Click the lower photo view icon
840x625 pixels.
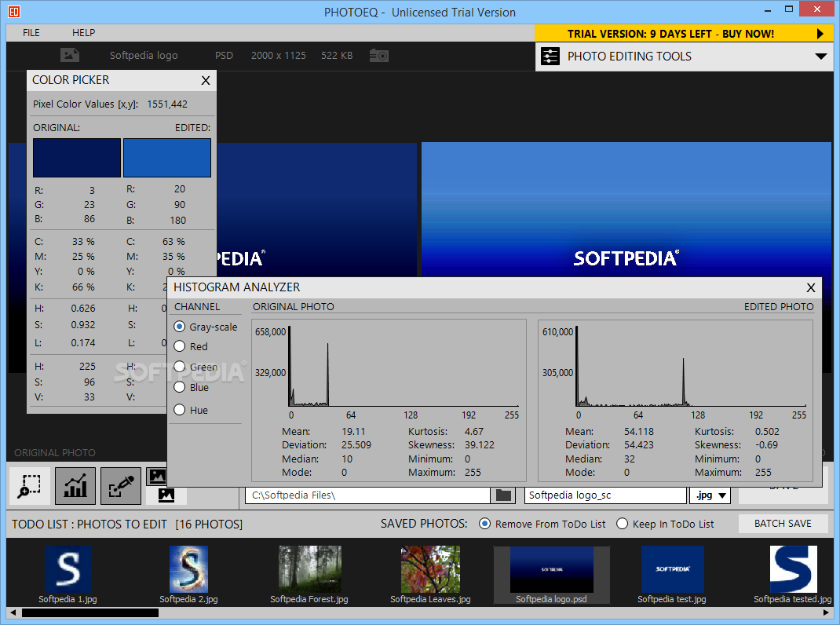(x=166, y=495)
